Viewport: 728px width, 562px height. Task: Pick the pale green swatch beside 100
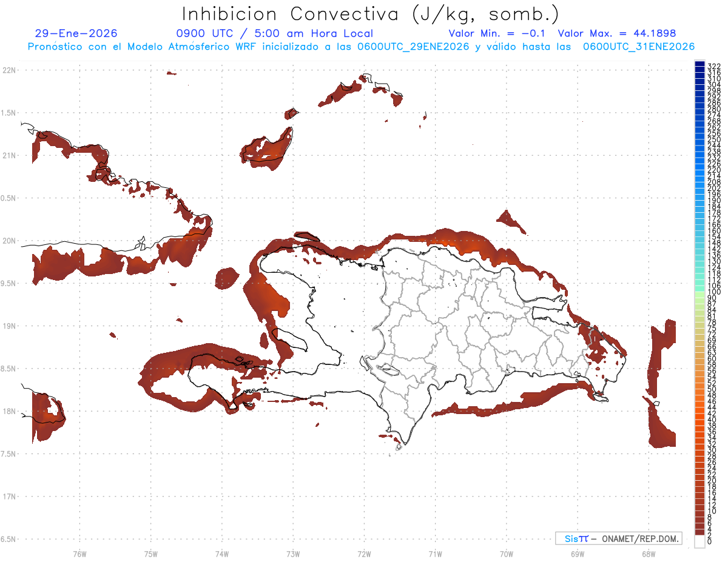tap(699, 294)
